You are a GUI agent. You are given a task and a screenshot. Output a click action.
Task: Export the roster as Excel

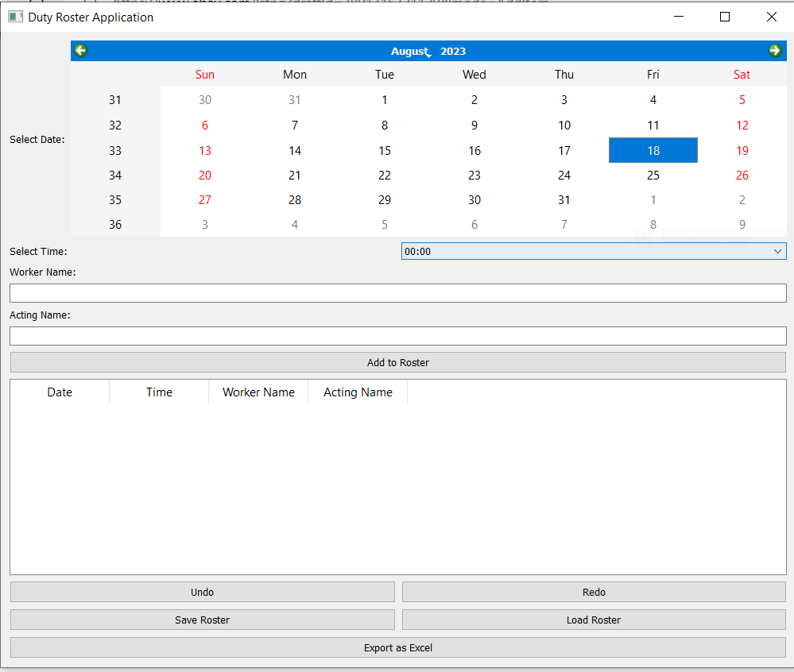click(397, 647)
